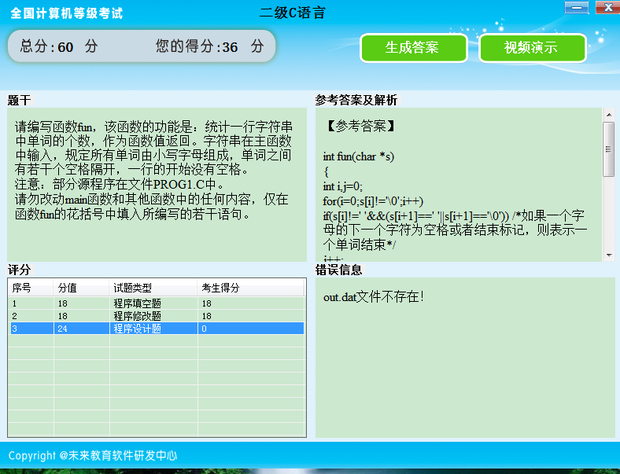Viewport: 620px width, 474px height.
Task: Click the 生成答案 button
Action: click(x=414, y=48)
